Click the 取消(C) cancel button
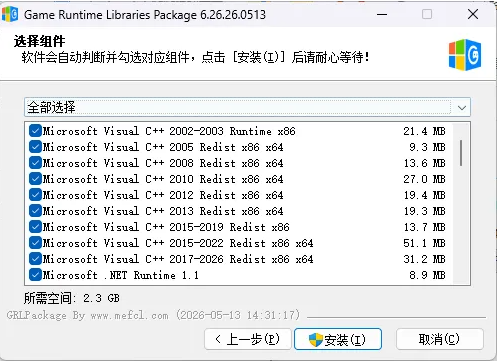Viewport: 499px width, 362px height. pos(440,339)
